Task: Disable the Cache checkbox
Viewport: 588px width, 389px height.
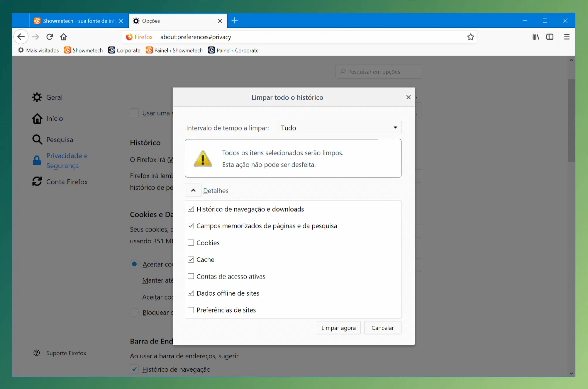Action: (x=191, y=259)
